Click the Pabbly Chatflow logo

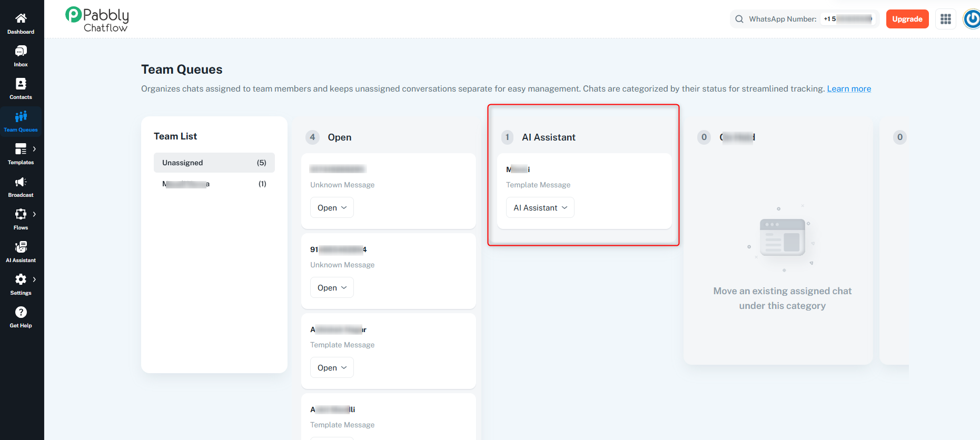(97, 19)
